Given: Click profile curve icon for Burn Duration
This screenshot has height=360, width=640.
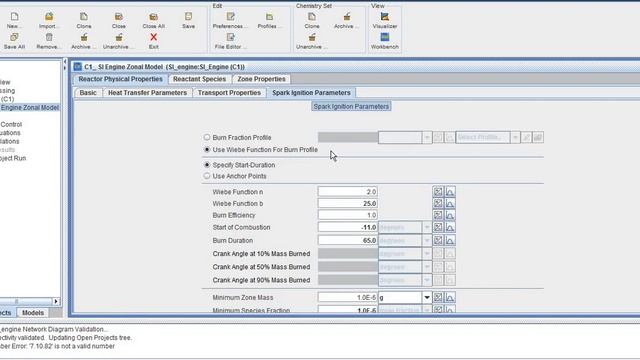Looking at the screenshot, I should tap(450, 240).
